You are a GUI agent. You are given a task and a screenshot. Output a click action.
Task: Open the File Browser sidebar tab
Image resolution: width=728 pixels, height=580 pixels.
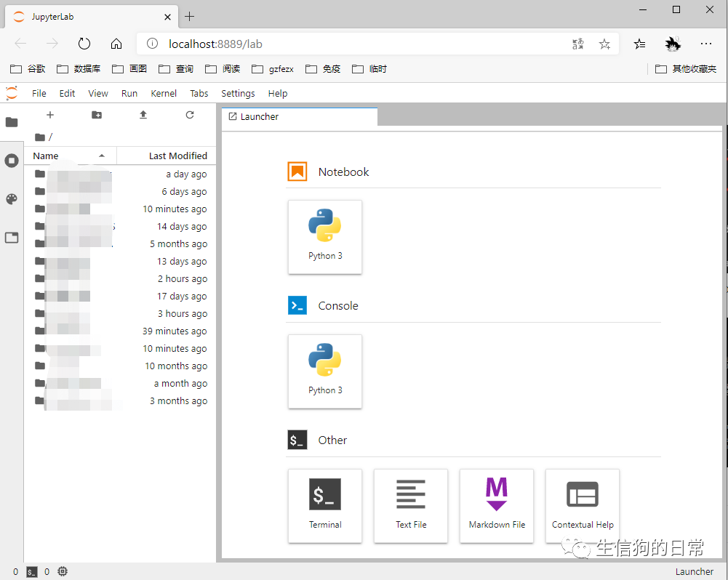tap(12, 122)
